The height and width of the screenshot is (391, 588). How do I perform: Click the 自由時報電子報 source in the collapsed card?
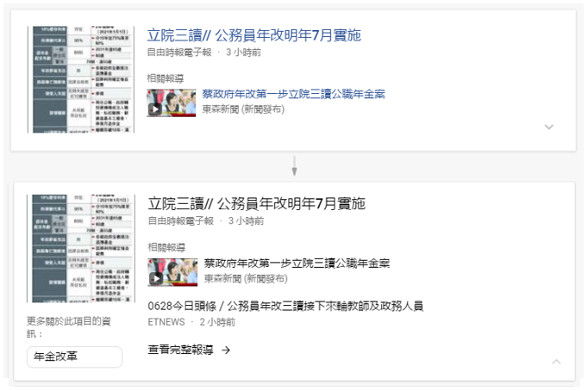(x=179, y=53)
